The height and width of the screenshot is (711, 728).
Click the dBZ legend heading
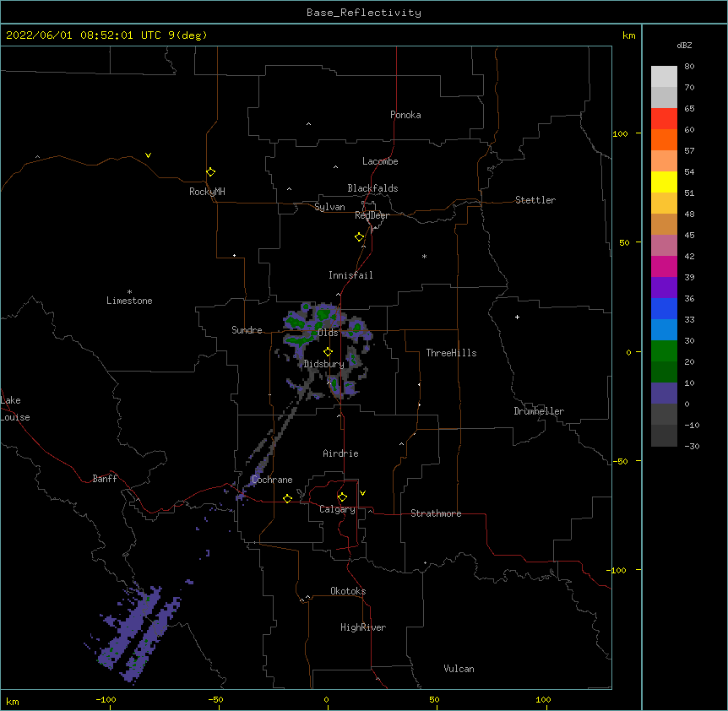click(x=684, y=46)
